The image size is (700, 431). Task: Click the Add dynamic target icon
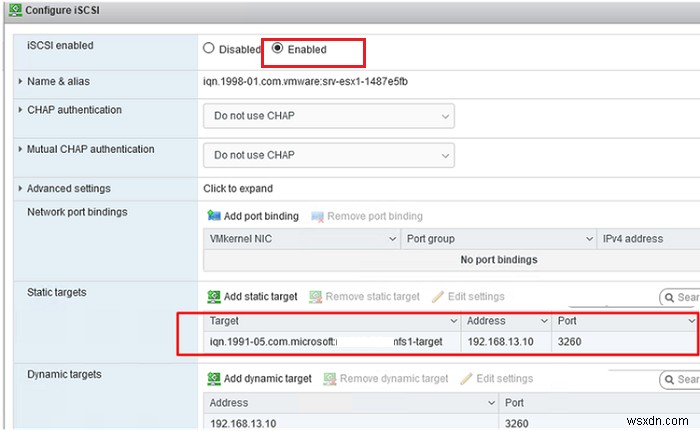point(214,379)
